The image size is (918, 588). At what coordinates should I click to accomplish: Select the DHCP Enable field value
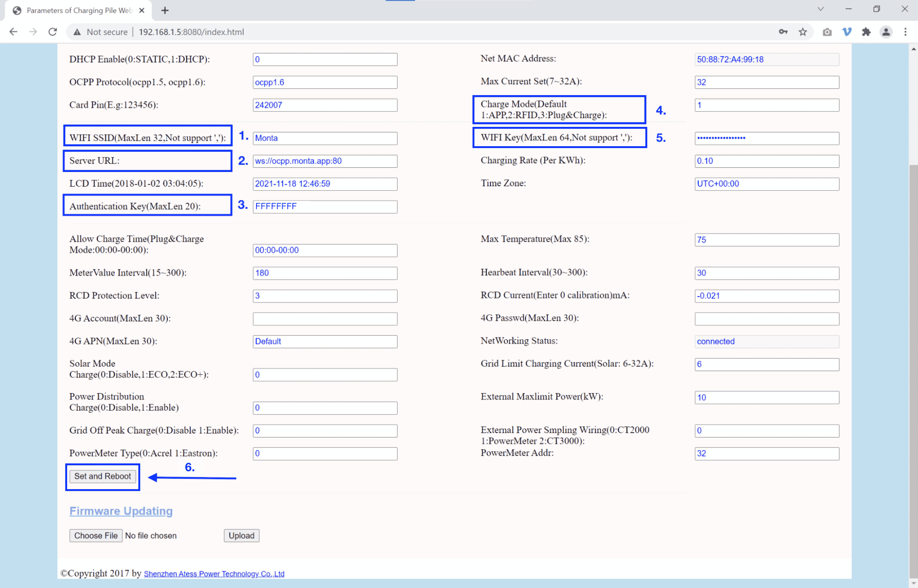325,60
